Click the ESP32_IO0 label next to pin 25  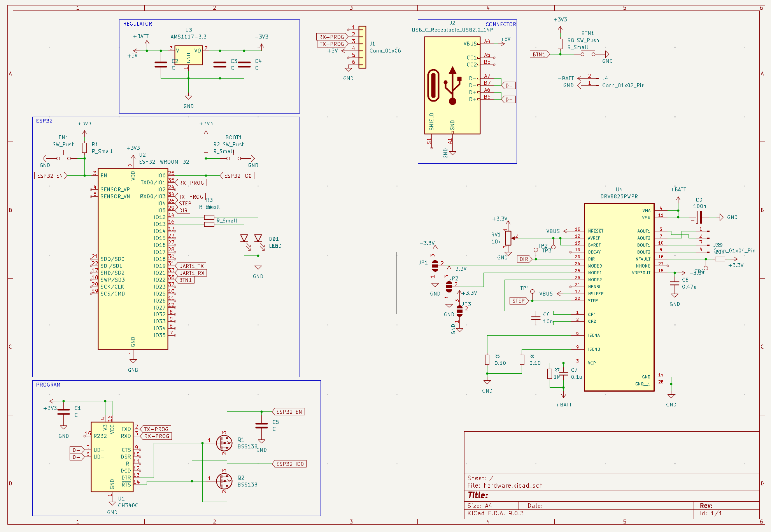point(237,176)
